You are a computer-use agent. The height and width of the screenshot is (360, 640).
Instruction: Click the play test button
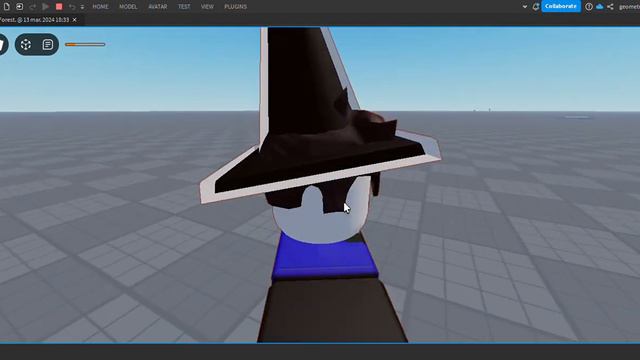pos(46,7)
